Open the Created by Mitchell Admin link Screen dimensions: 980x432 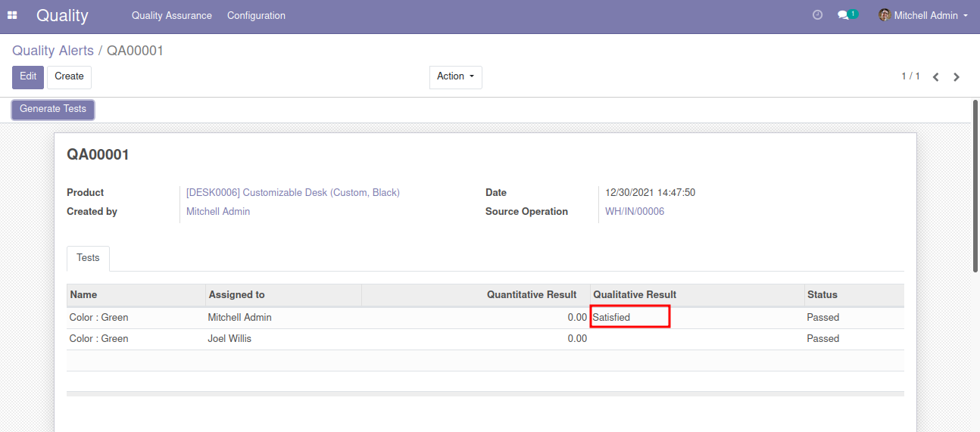click(218, 212)
